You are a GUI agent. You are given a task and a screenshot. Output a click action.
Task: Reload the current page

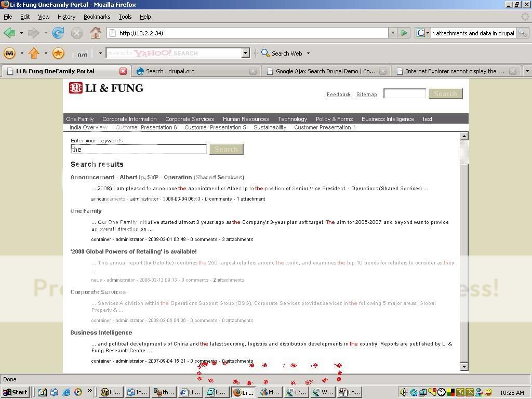coord(58,33)
